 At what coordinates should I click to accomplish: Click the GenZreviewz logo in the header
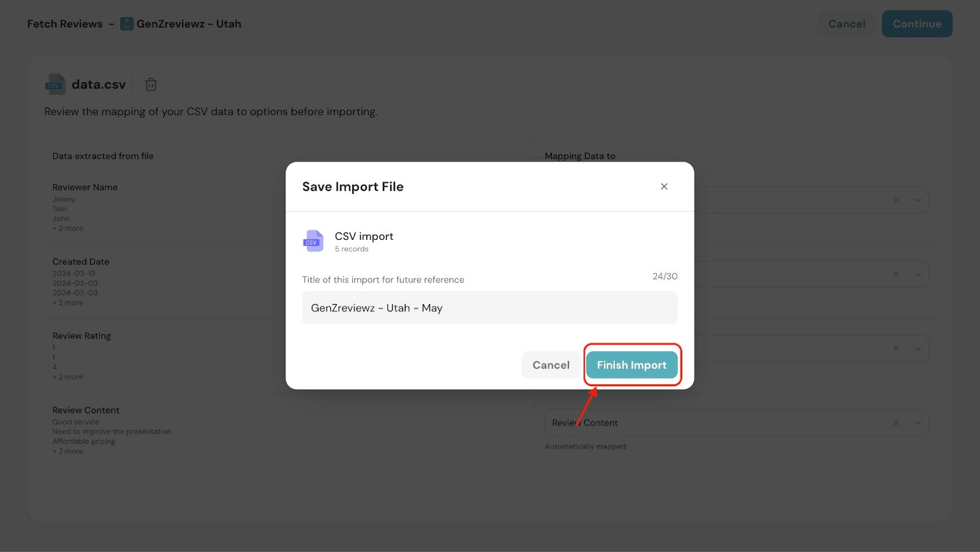pos(127,24)
